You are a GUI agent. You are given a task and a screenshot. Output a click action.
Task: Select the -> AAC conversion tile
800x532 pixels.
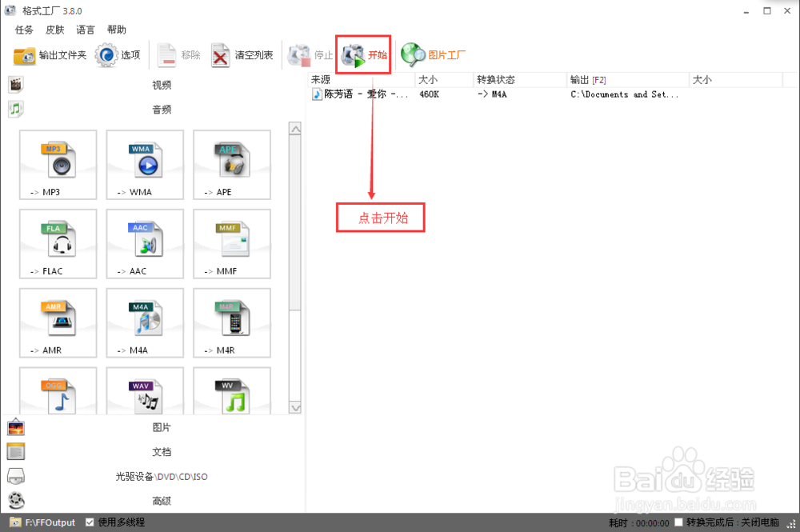(145, 244)
